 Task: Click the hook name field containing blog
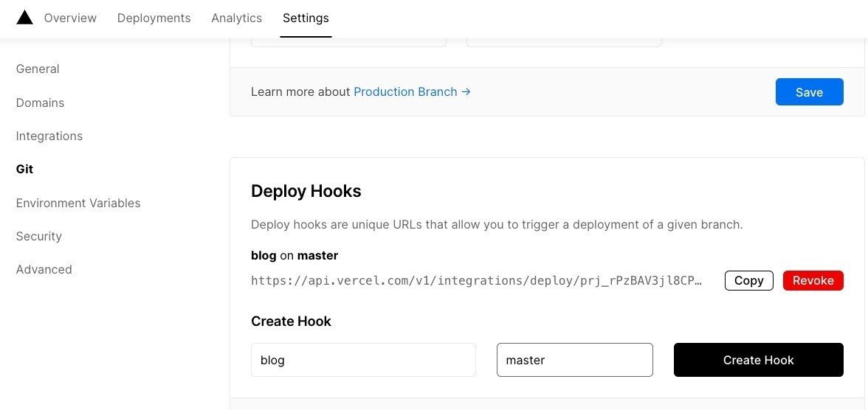coord(363,361)
